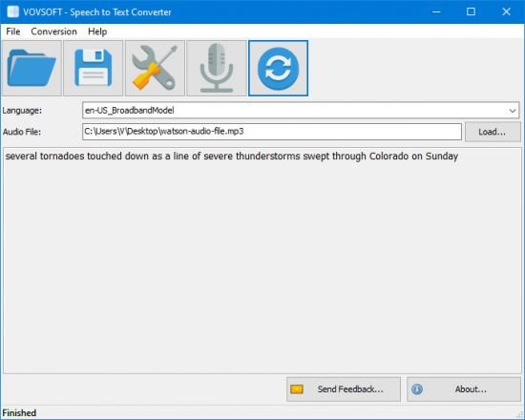Viewport: 525px width, 420px height.
Task: Maximize the Speech to Text Converter window
Action: point(471,11)
